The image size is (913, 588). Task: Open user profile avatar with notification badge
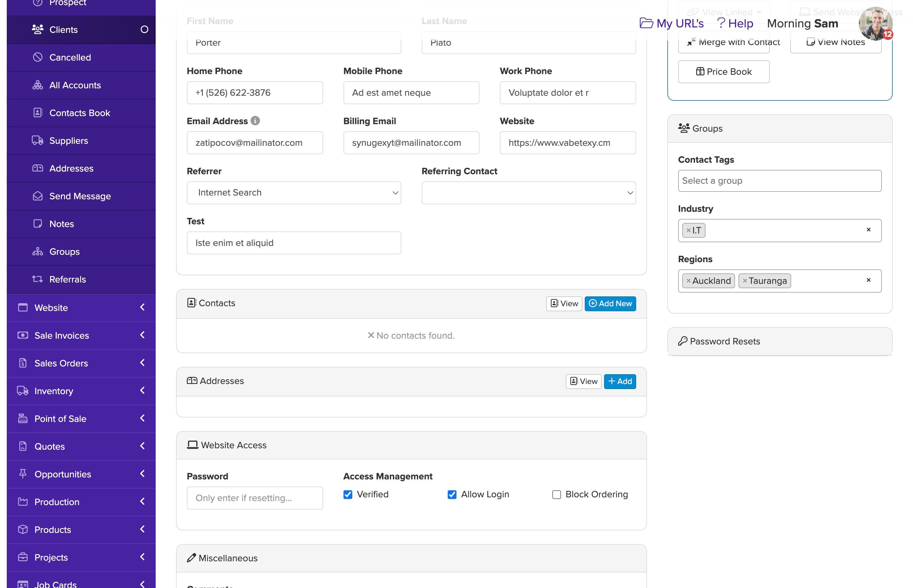(x=875, y=23)
